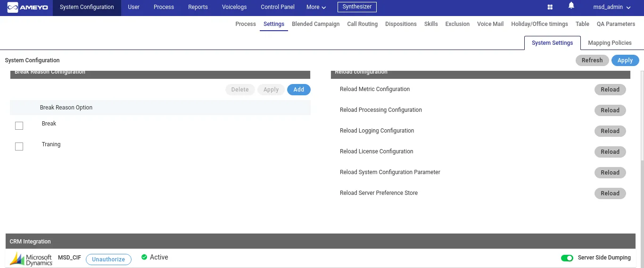
Task: Open the Dispositions tab
Action: [401, 24]
